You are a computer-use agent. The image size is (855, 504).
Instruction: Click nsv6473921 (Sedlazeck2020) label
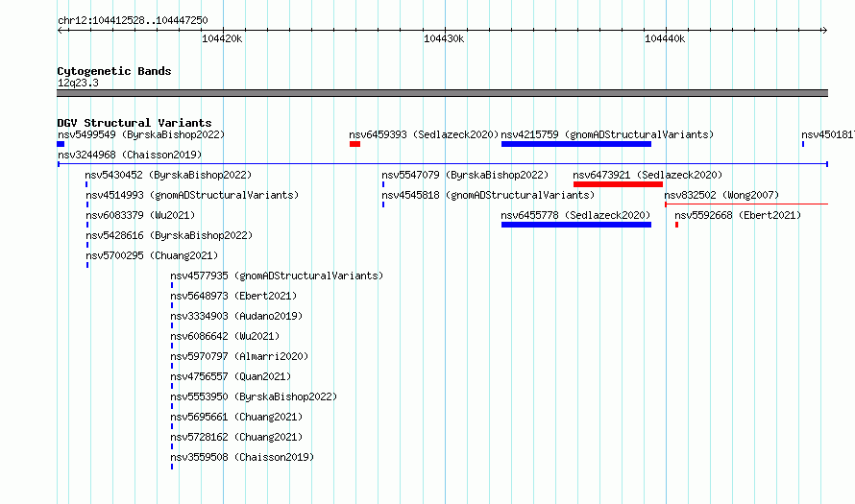point(647,175)
